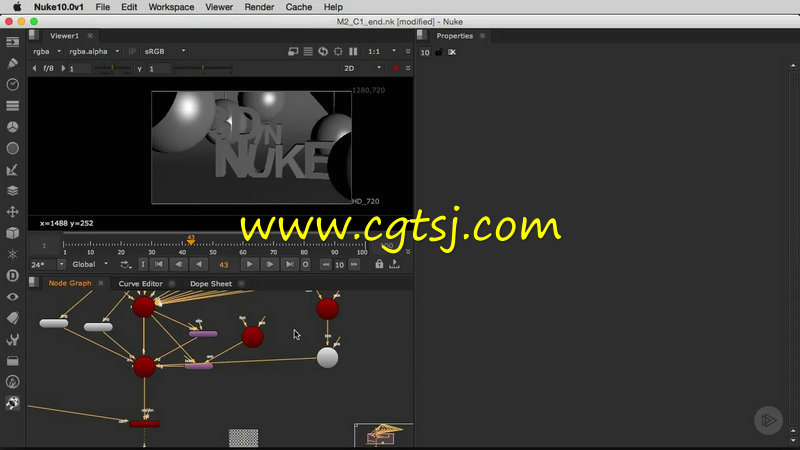Switch to the Curve Editor tab
The width and height of the screenshot is (800, 450).
point(140,284)
